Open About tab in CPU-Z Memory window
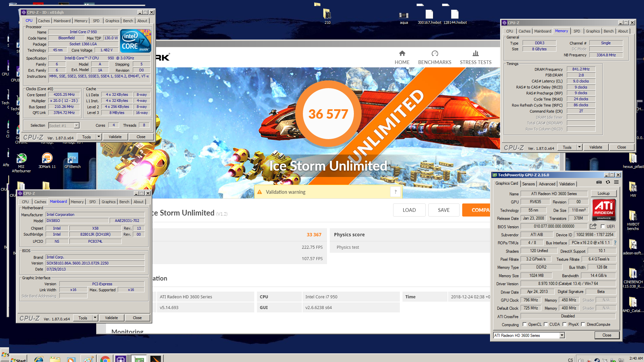 [x=623, y=31]
